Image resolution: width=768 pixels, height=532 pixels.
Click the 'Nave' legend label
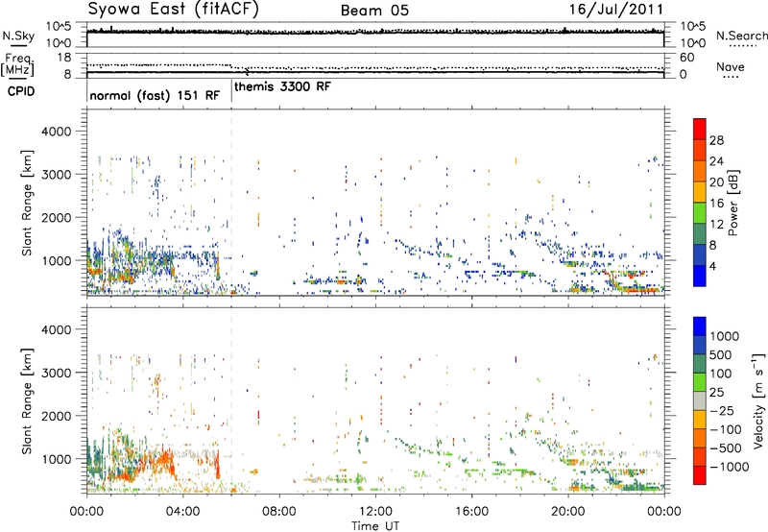click(731, 67)
